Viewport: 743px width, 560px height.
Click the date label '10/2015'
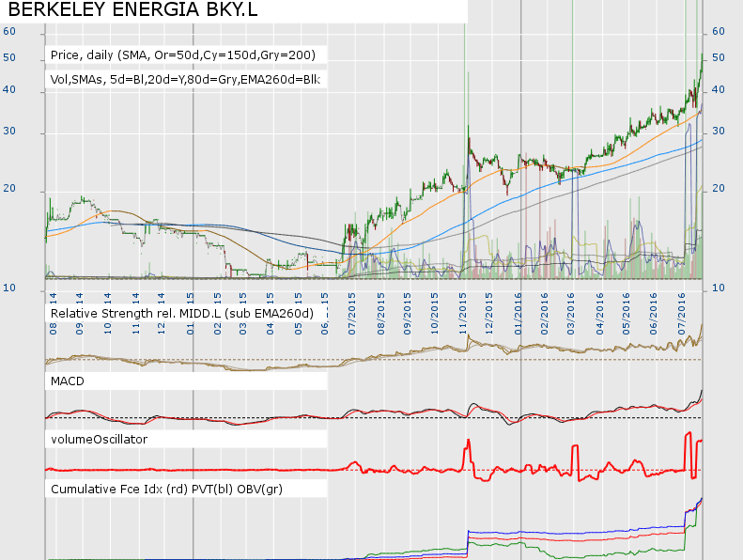pos(435,314)
